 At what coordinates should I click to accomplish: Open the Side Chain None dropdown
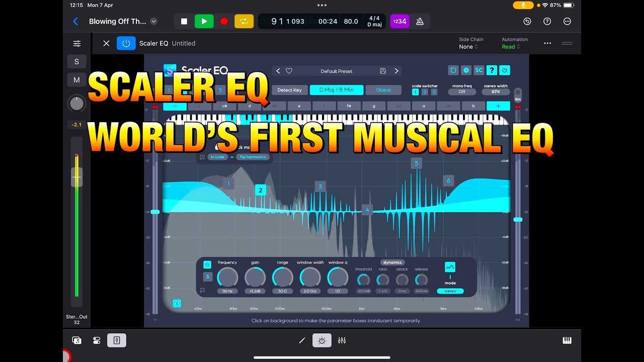coord(468,47)
